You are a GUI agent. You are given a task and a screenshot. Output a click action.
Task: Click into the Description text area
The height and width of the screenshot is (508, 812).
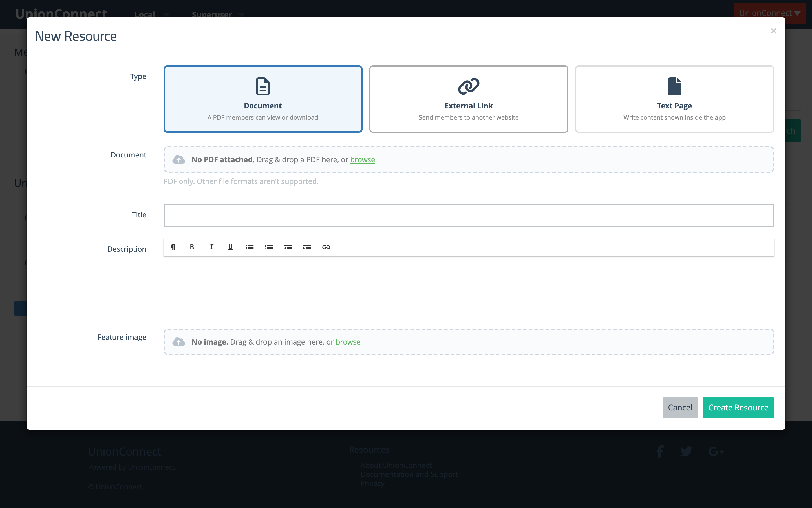[468, 279]
